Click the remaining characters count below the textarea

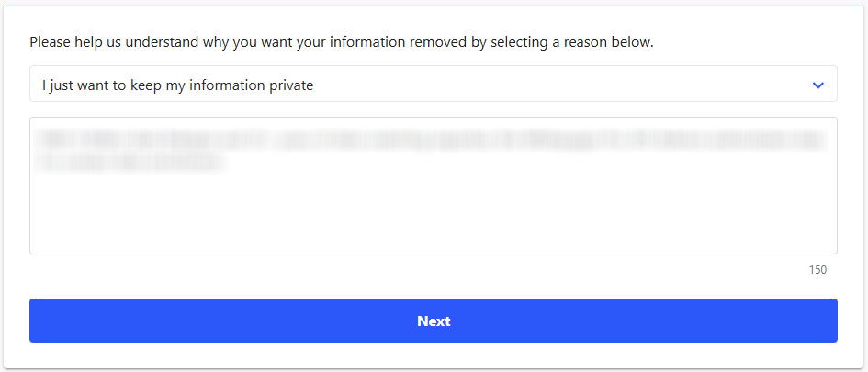817,270
